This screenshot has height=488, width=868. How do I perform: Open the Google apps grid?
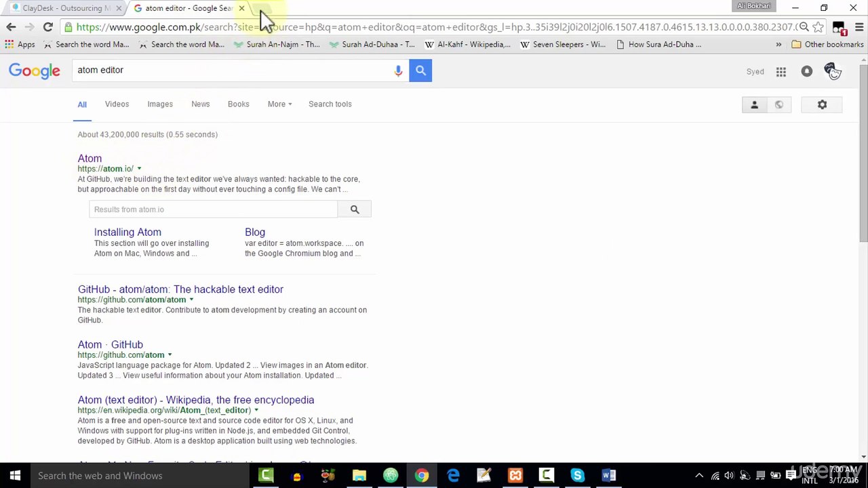781,72
